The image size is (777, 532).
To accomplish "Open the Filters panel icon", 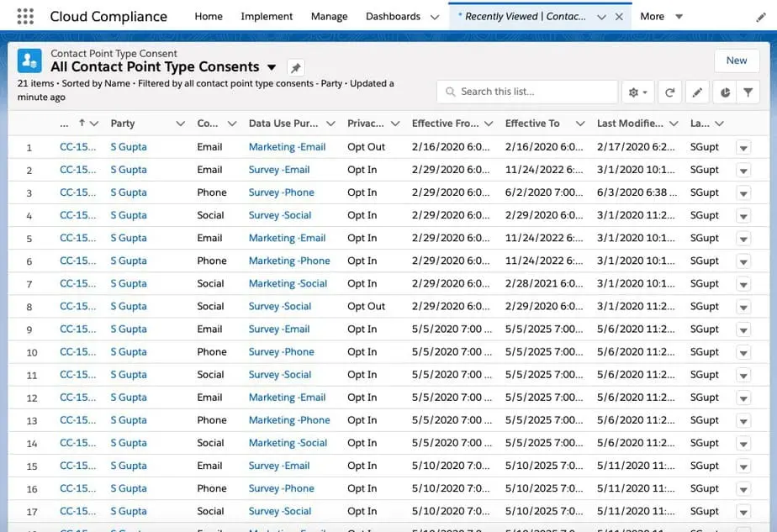I will (748, 91).
